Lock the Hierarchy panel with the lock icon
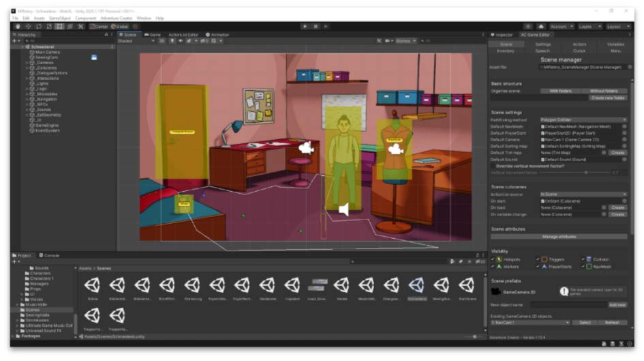 106,34
